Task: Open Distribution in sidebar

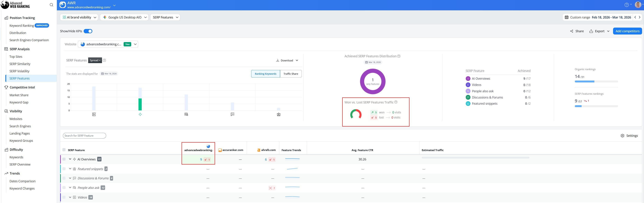Action: (18, 33)
